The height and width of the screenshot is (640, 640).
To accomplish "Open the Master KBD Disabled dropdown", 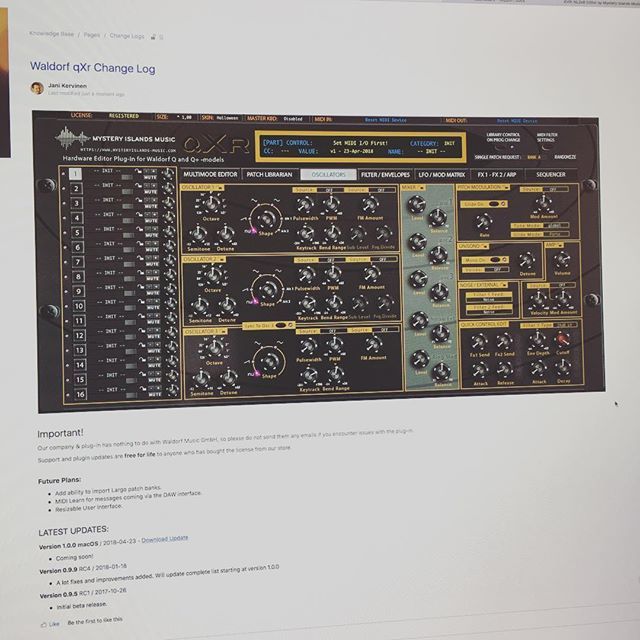I will point(293,119).
